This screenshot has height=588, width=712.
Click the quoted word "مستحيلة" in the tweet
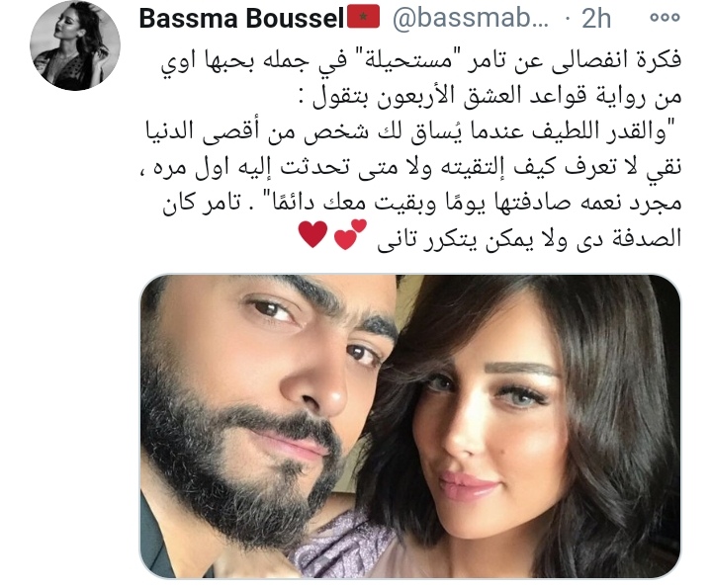click(392, 58)
